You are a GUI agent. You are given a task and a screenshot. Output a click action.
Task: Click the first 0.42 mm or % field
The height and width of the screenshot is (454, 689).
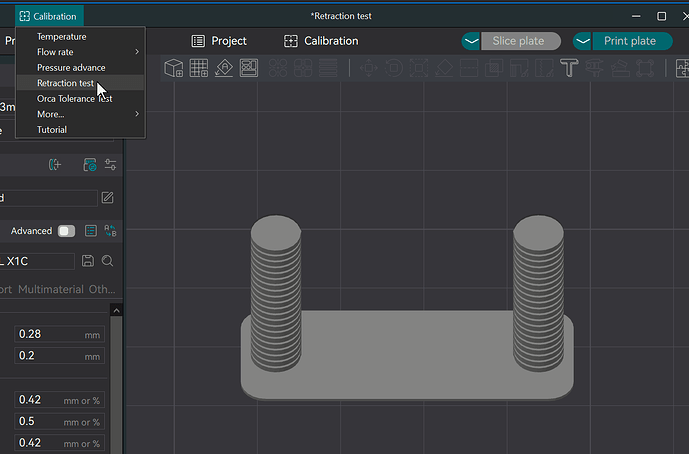(x=59, y=400)
